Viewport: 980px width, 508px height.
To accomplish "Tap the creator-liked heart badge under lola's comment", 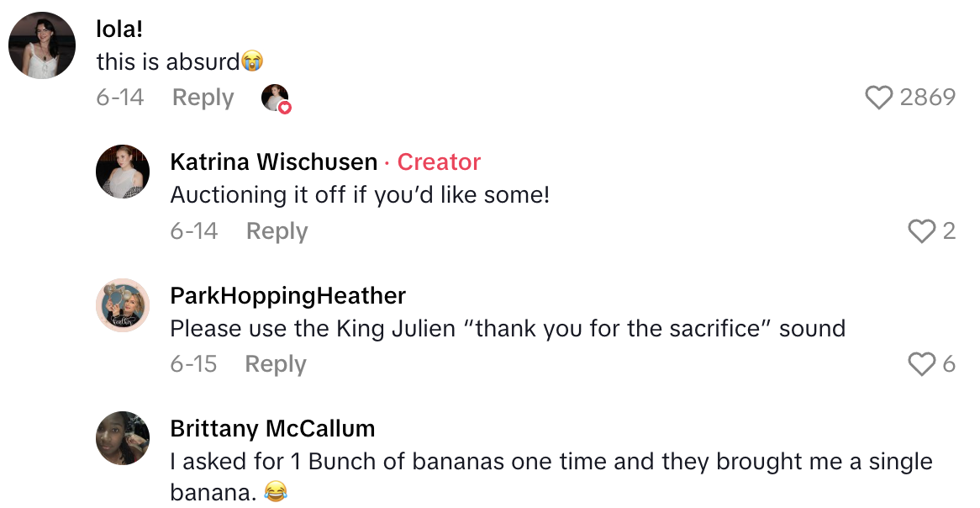I will [x=276, y=98].
